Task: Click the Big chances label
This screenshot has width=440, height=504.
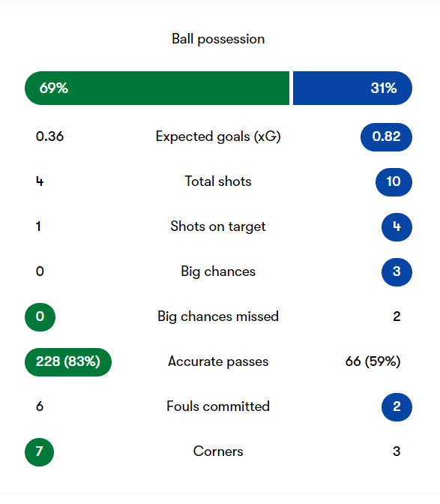Action: 218,272
